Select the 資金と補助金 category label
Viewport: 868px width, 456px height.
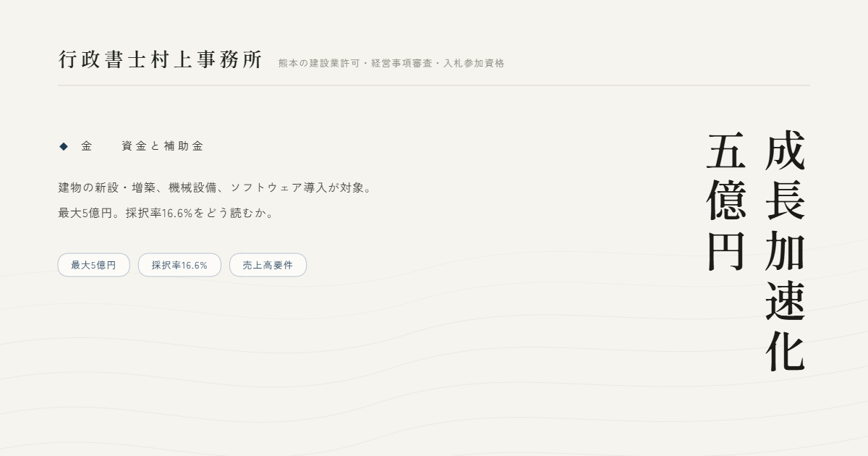tap(163, 146)
